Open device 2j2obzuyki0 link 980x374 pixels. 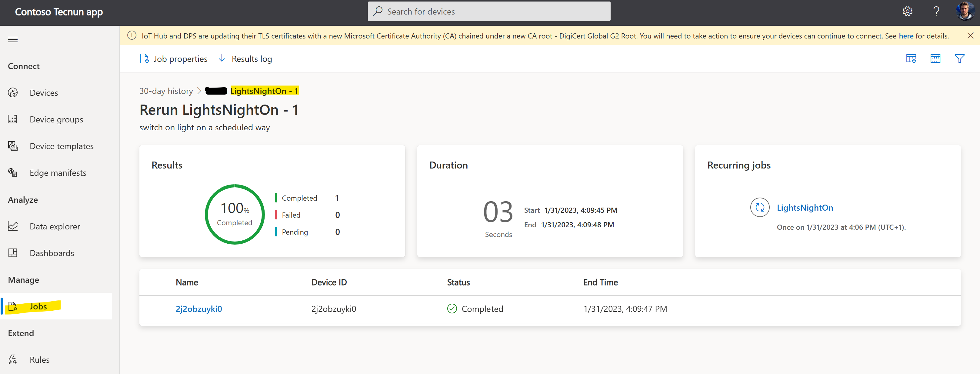coord(198,309)
